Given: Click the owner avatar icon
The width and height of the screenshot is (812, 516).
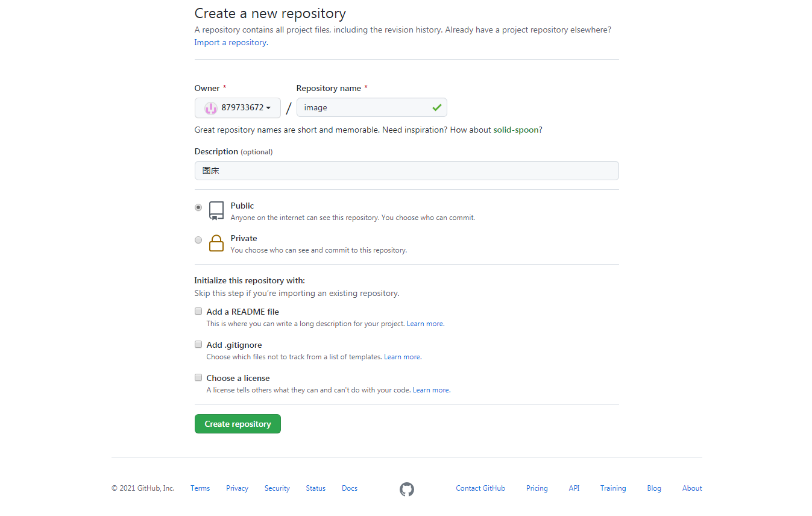Looking at the screenshot, I should tap(210, 108).
